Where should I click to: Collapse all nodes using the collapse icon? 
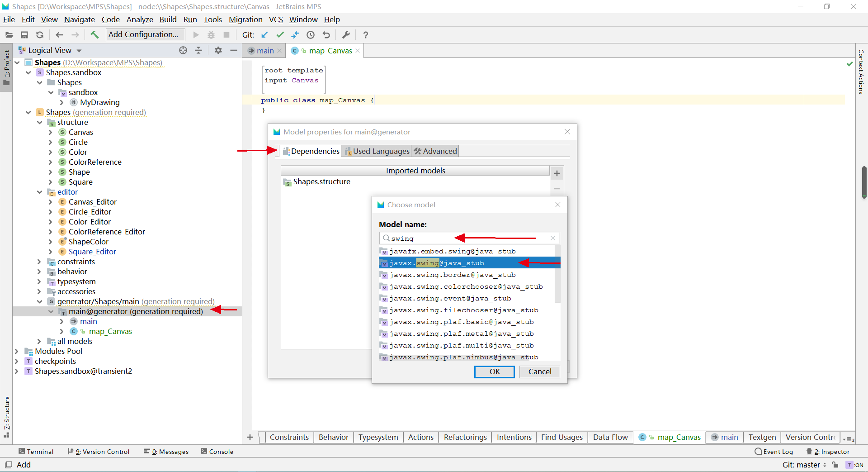coord(198,50)
